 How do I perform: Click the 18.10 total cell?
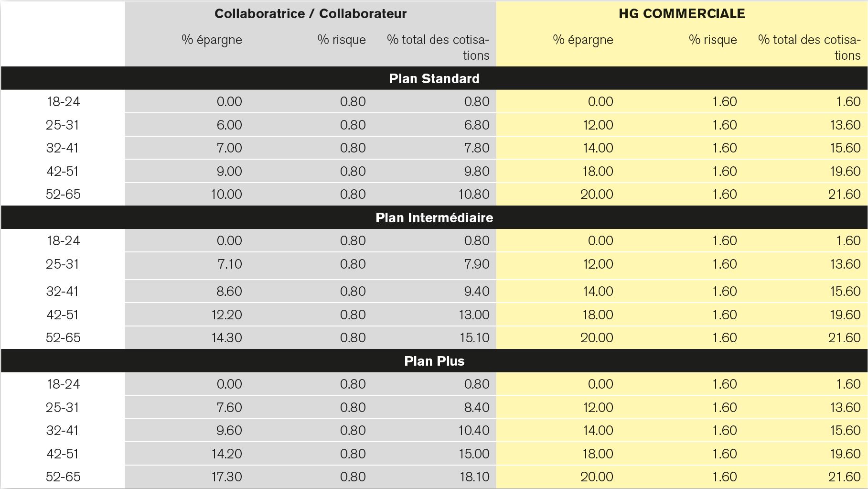point(474,477)
